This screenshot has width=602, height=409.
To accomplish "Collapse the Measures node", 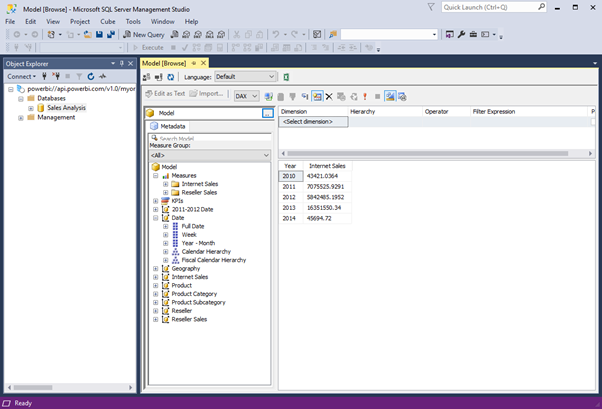I will 155,176.
